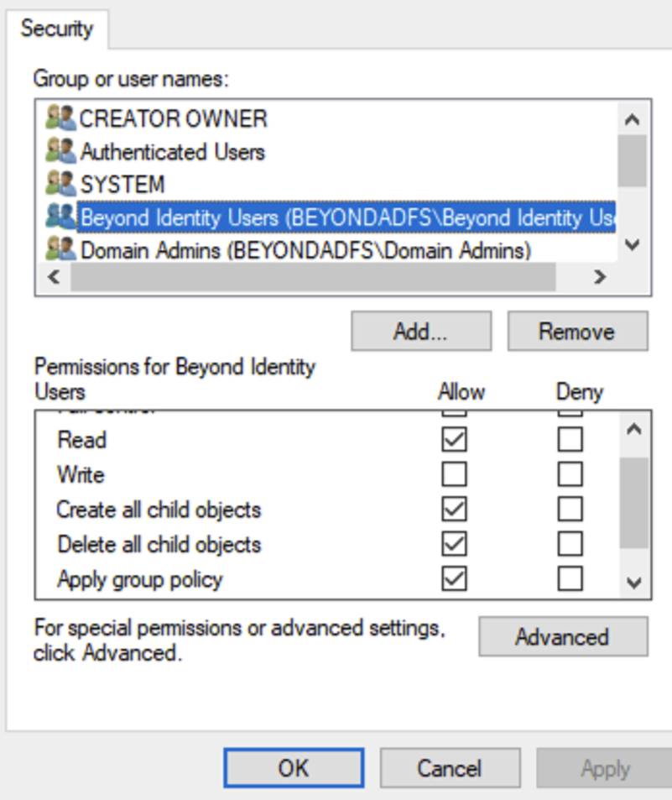The image size is (672, 800).
Task: Enable Allow for Write permission
Action: point(454,475)
